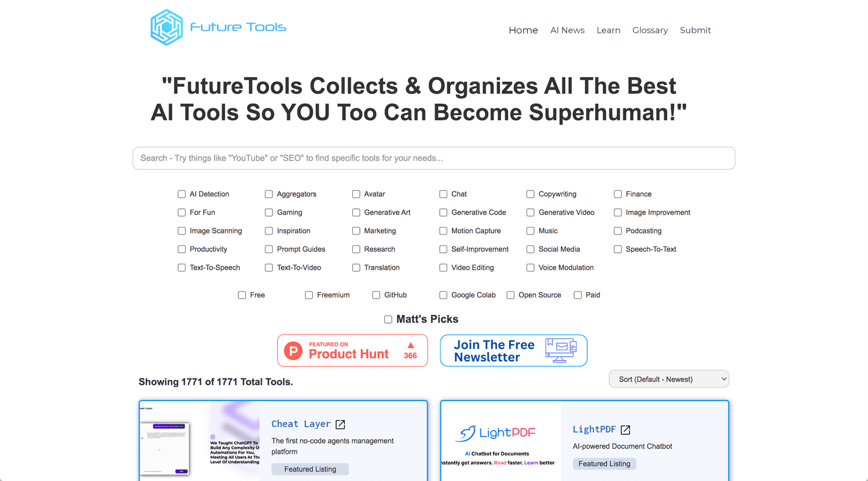Toggle the Podcasting filter
Viewport: 868px width, 481px height.
[617, 231]
